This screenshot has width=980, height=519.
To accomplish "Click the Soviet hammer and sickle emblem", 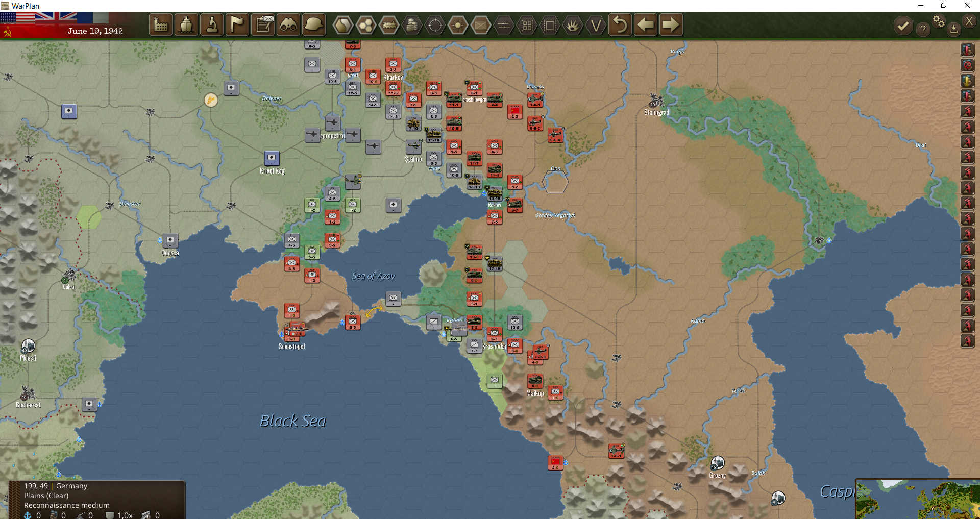I will (7, 33).
